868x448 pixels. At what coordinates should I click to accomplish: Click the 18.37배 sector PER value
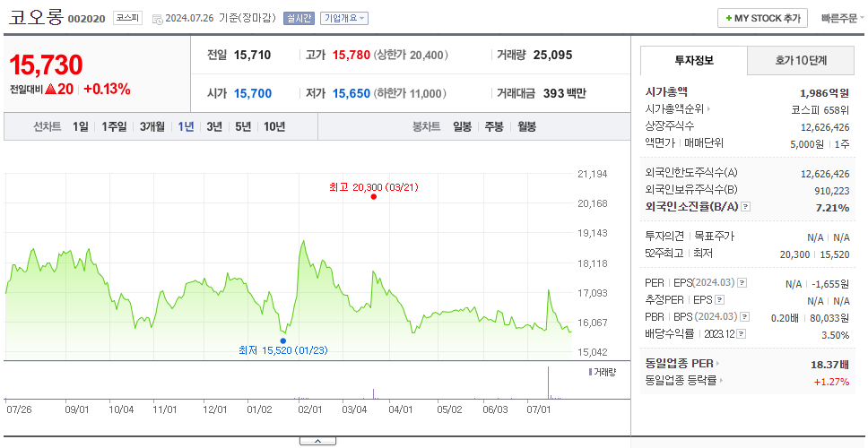[x=829, y=365]
